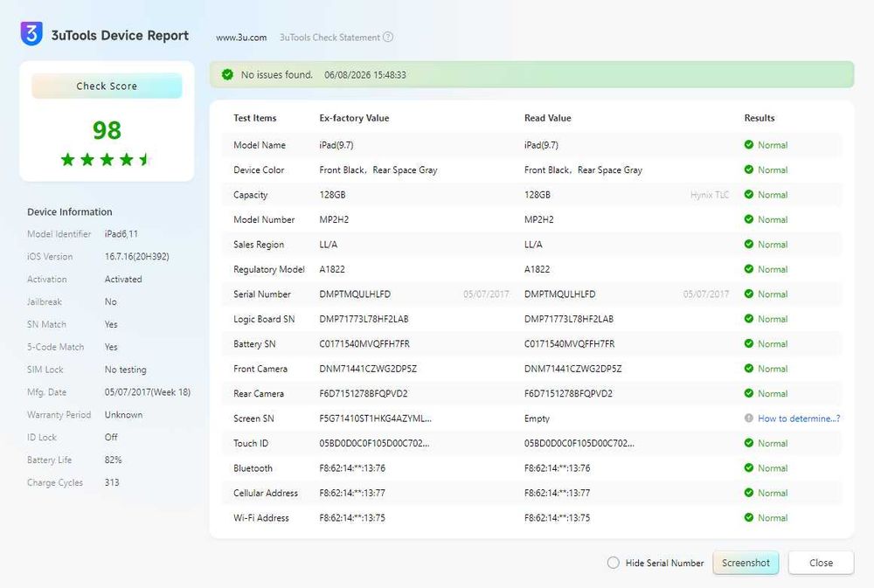The image size is (874, 588).
Task: Click the Regulatory Model Normal check icon
Action: [749, 269]
